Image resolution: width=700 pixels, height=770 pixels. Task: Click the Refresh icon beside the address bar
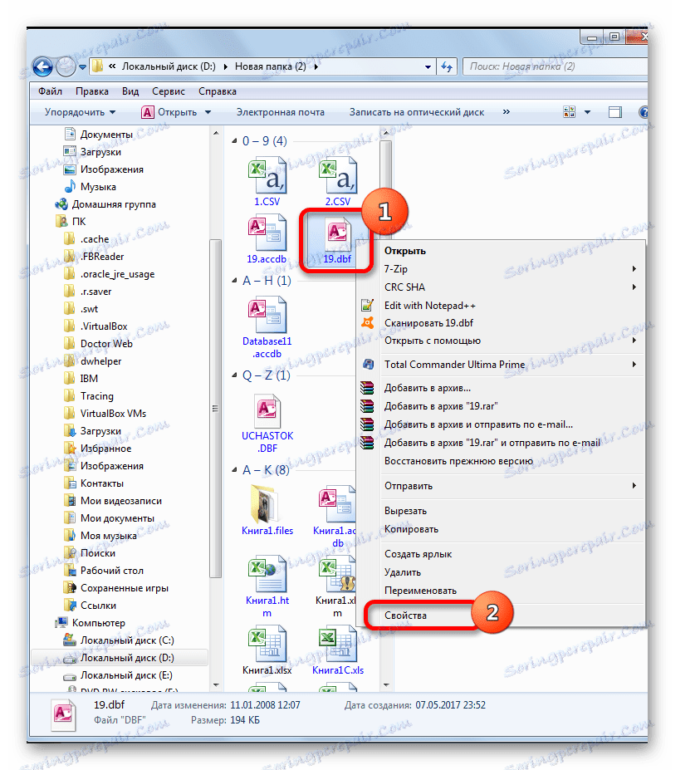[446, 65]
